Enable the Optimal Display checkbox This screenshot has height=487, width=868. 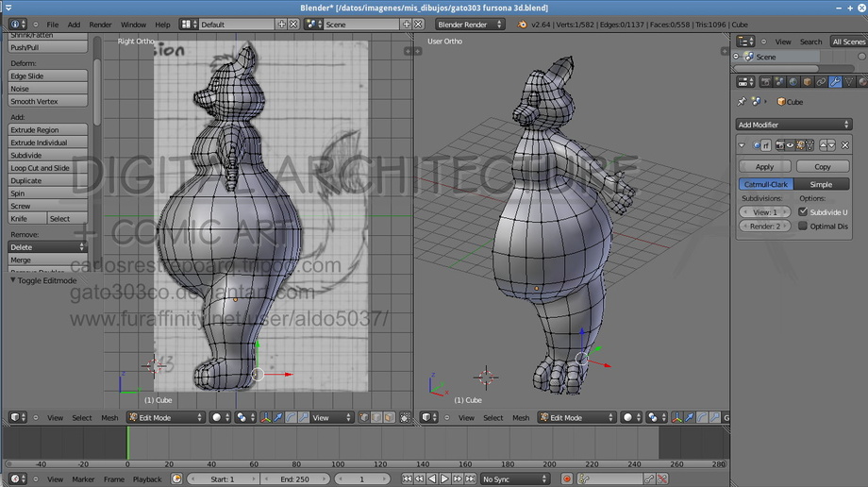(x=803, y=227)
